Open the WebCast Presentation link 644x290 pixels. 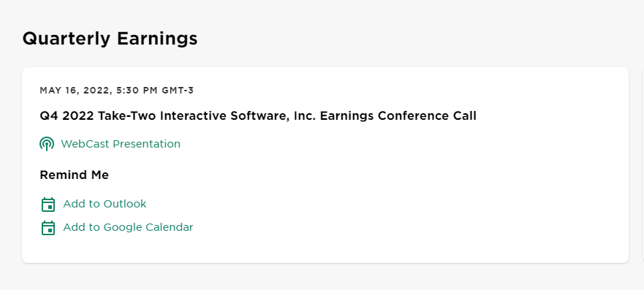point(121,144)
